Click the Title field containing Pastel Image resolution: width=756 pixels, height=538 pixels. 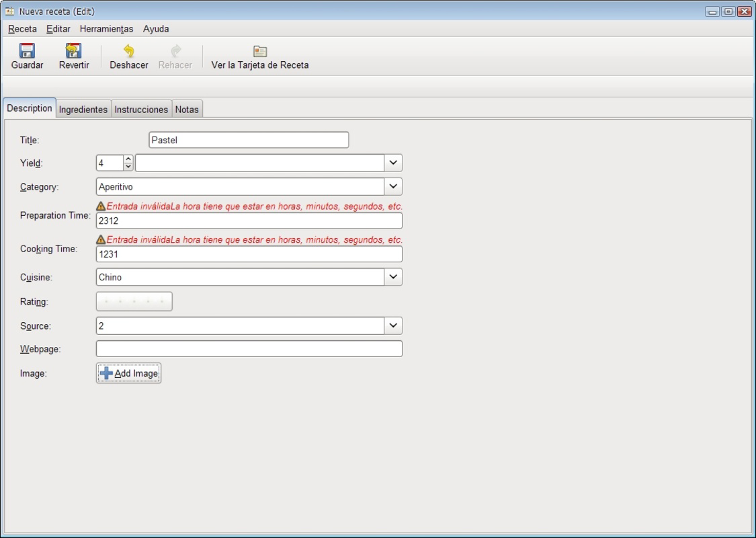tap(249, 140)
